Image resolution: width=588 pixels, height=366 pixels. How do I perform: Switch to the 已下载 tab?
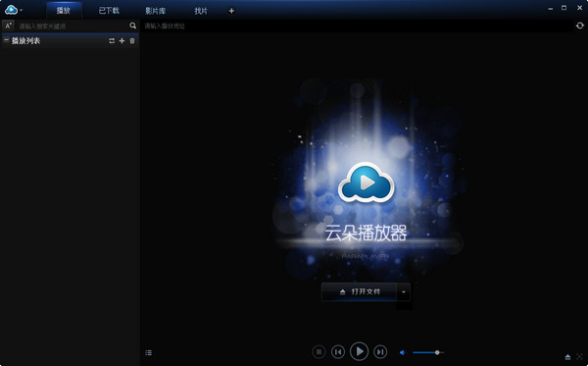[109, 11]
